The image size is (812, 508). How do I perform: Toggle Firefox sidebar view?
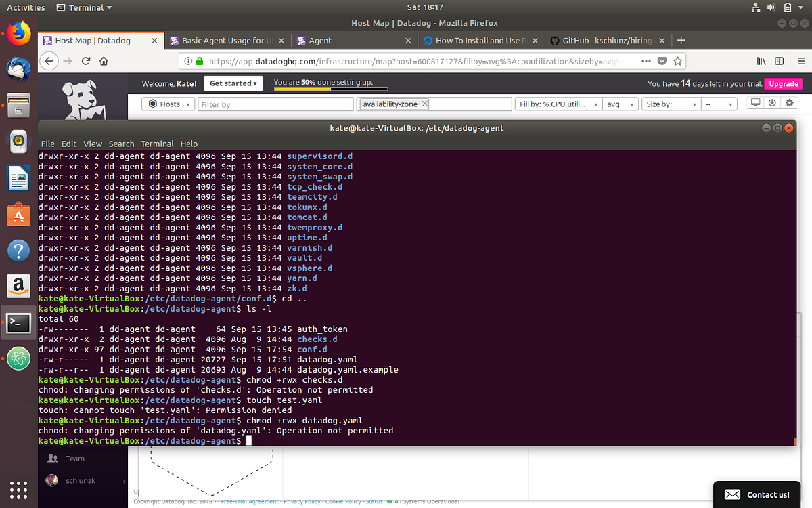[779, 61]
